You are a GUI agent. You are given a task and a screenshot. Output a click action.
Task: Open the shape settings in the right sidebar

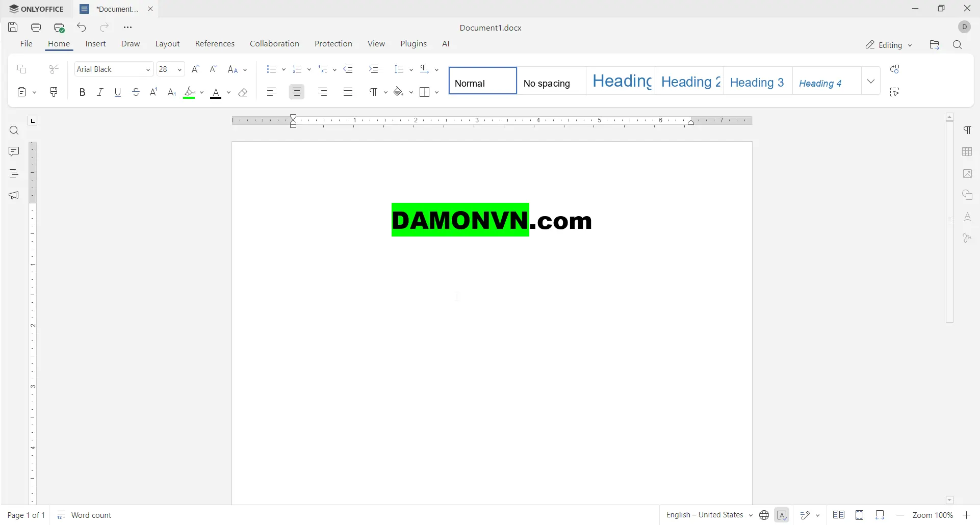point(967,195)
